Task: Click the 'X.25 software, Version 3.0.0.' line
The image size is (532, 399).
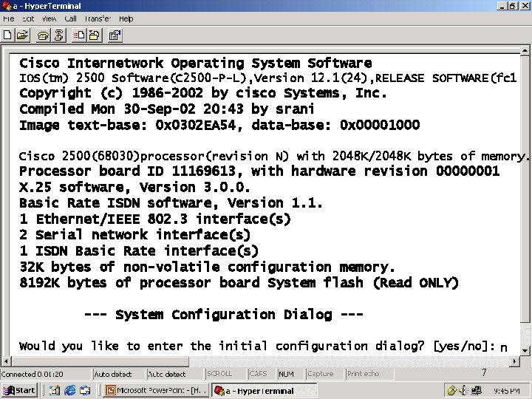Action: (x=134, y=187)
